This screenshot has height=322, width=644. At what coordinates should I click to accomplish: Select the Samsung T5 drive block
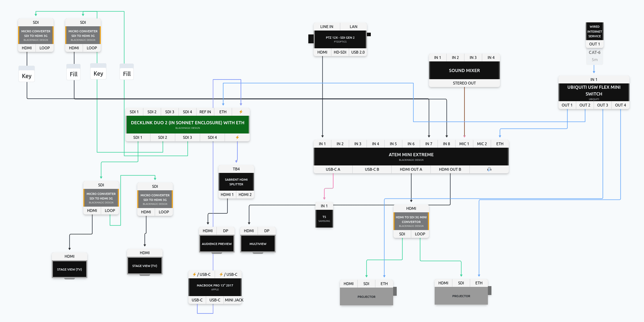coord(324,219)
